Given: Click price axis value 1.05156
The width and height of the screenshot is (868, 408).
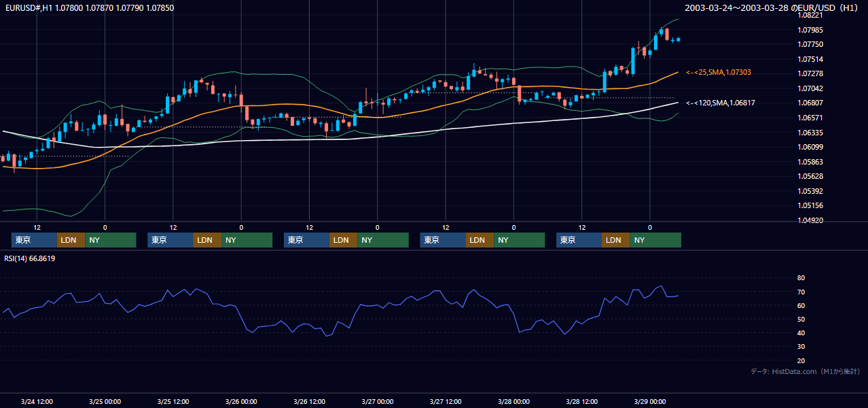Looking at the screenshot, I should (x=810, y=205).
